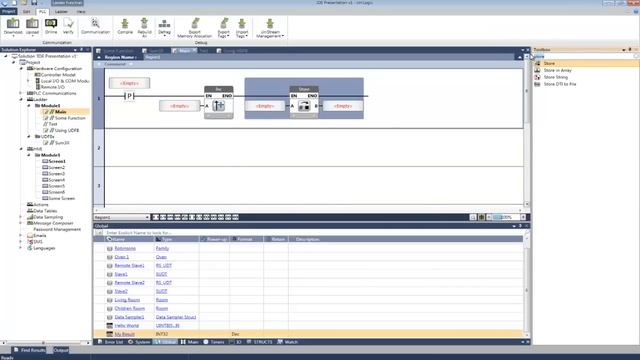Select Store in Array toolbox item
Screen dimensions: 640x360
(x=558, y=70)
